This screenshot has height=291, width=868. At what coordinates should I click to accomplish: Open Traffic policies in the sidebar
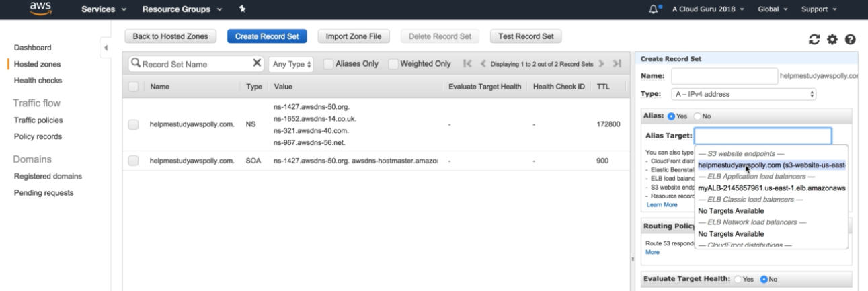pyautogui.click(x=38, y=120)
